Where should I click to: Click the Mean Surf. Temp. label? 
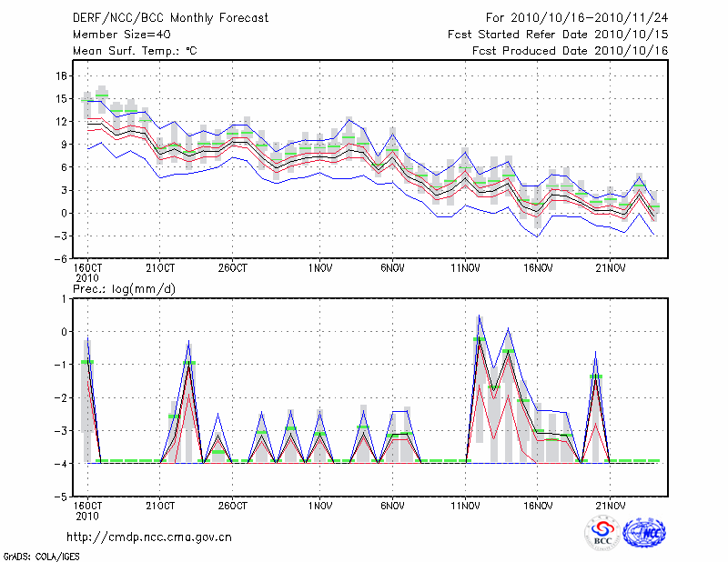[x=135, y=51]
